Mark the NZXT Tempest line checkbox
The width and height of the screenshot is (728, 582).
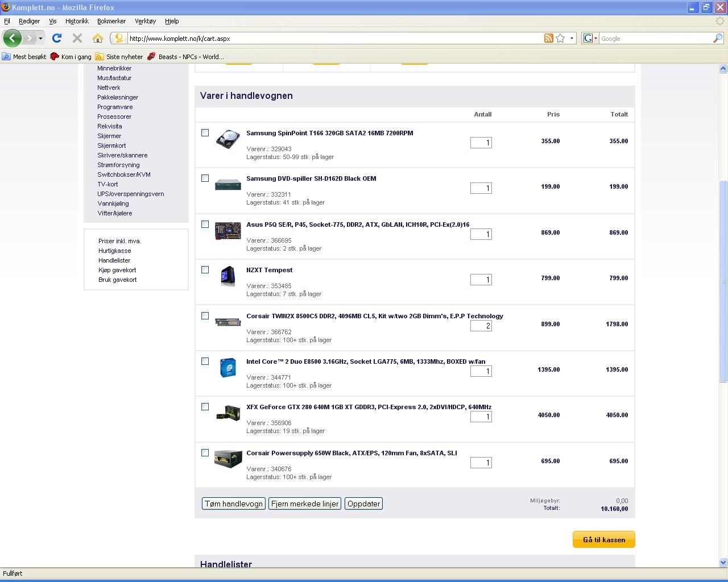[x=205, y=269]
